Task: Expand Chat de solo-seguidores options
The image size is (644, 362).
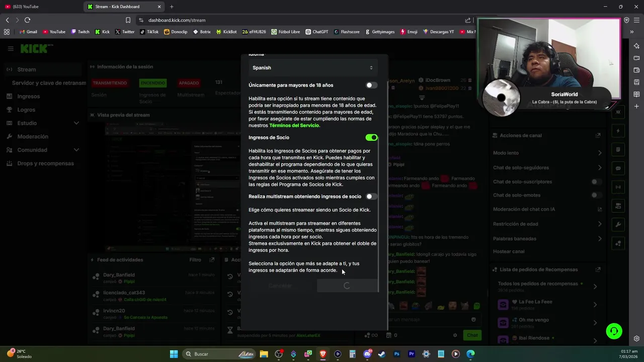Action: 600,168
